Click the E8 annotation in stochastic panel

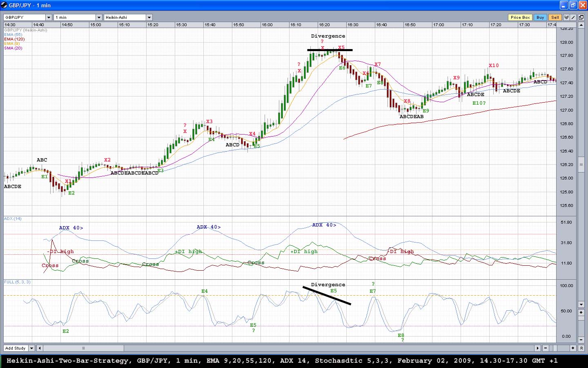pyautogui.click(x=401, y=335)
